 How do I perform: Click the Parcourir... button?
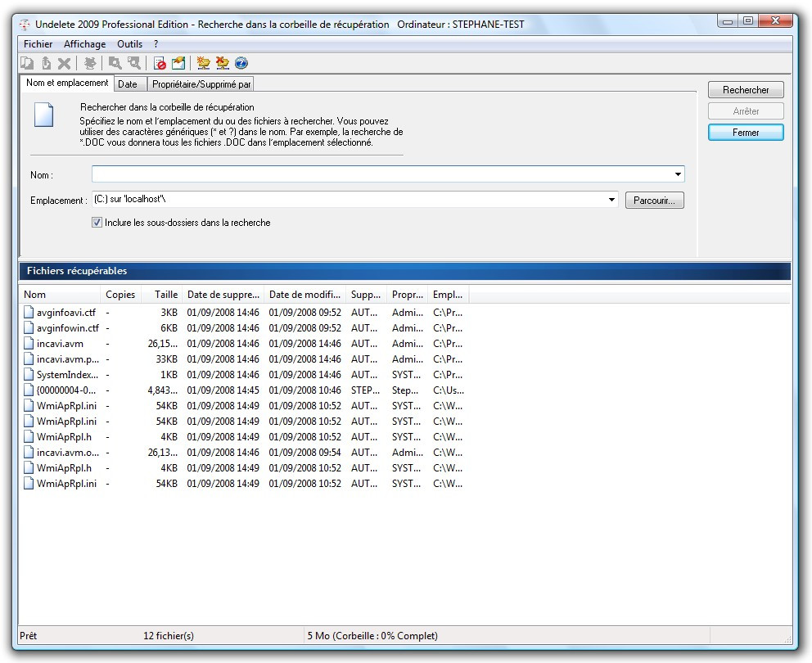[654, 201]
